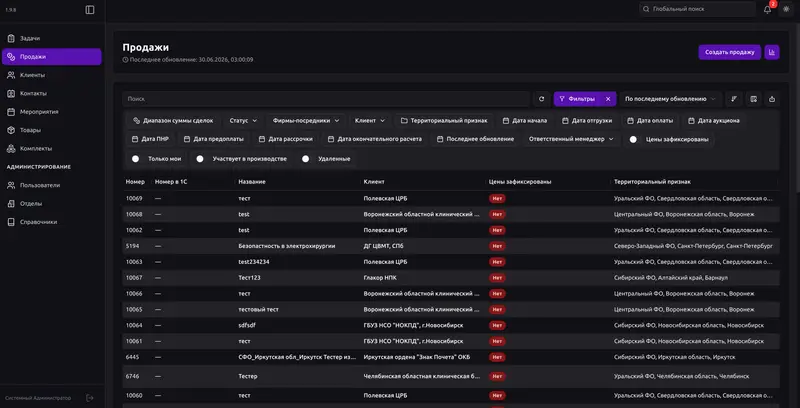Click the Клиенты people icon
The image size is (800, 408).
click(x=11, y=75)
